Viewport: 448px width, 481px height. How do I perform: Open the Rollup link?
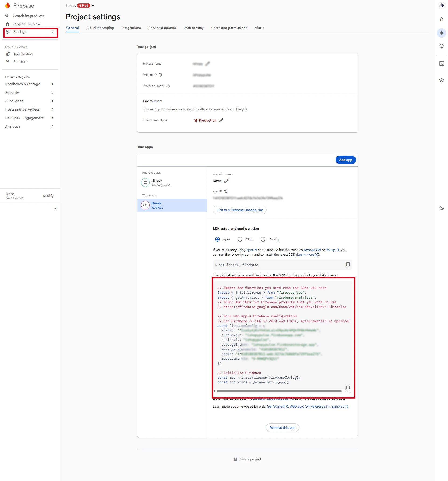pos(332,250)
